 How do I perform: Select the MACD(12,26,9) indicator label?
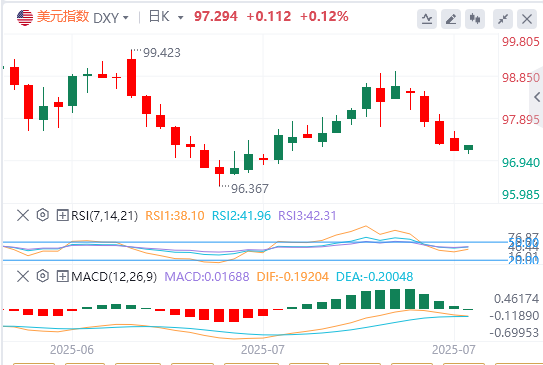[114, 277]
